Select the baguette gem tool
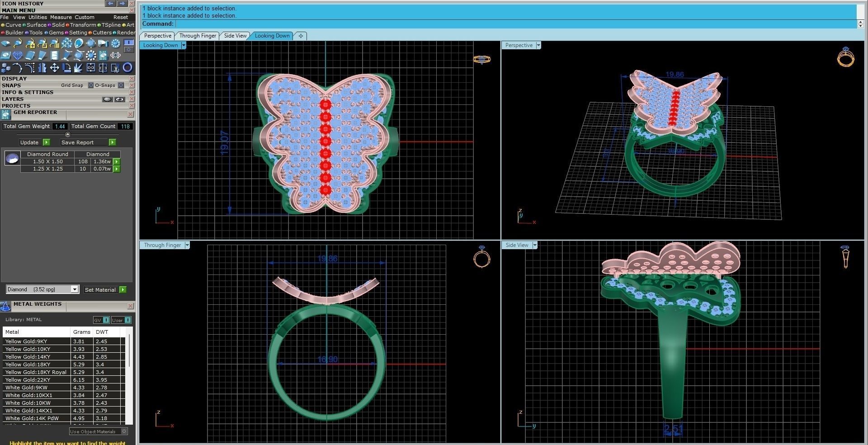This screenshot has width=868, height=445. pos(30,55)
